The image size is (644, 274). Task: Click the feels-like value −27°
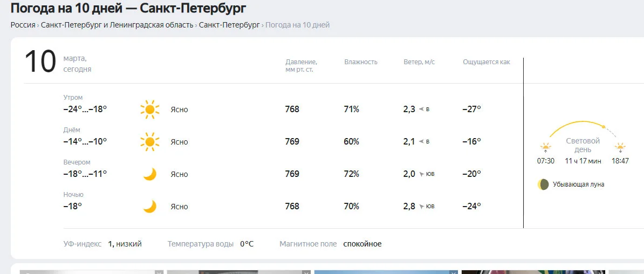(x=471, y=109)
